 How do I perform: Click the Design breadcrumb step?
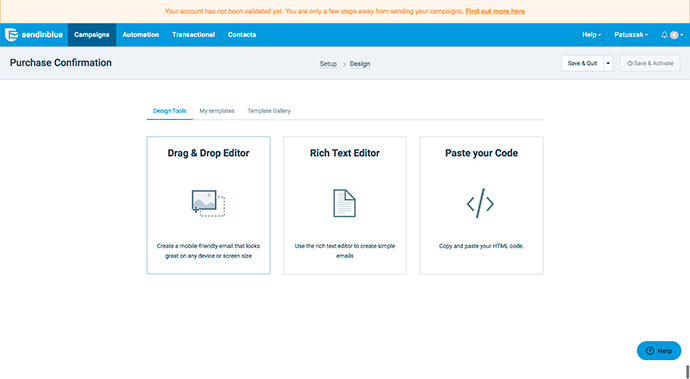360,64
